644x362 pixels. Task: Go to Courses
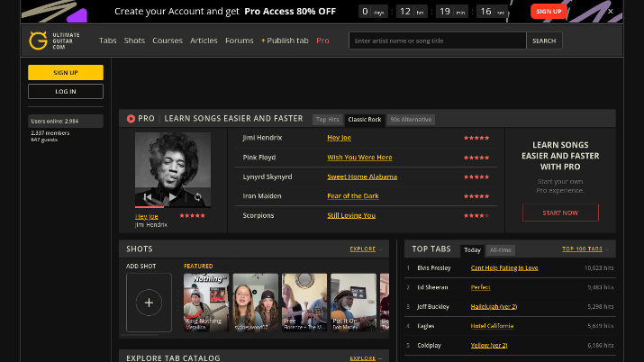[x=168, y=41]
